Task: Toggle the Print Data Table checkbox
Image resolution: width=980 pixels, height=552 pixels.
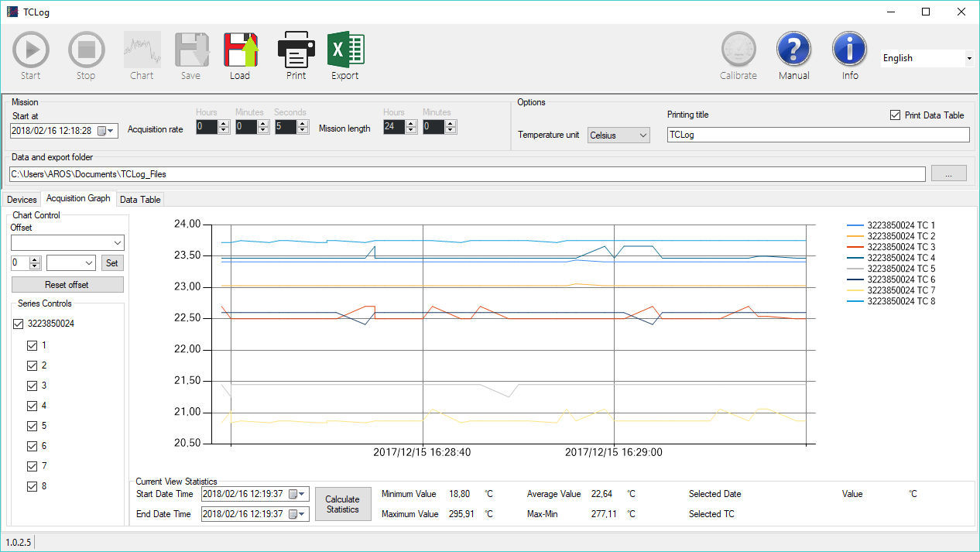Action: pos(893,115)
